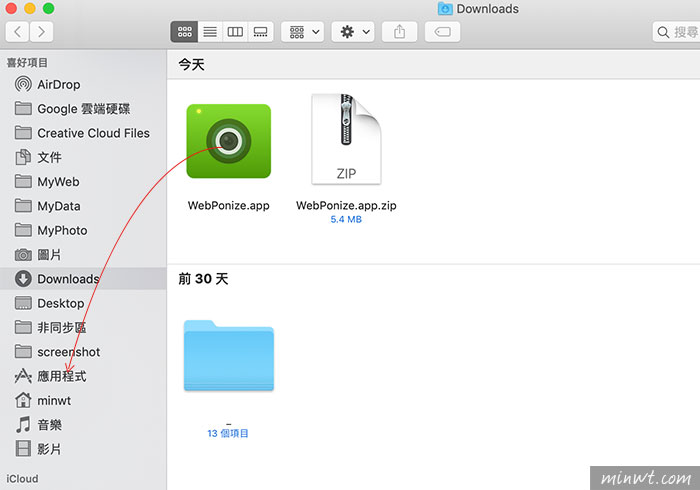This screenshot has height=490, width=700.
Task: Select the WebPonize.app.zip file
Action: coord(346,141)
